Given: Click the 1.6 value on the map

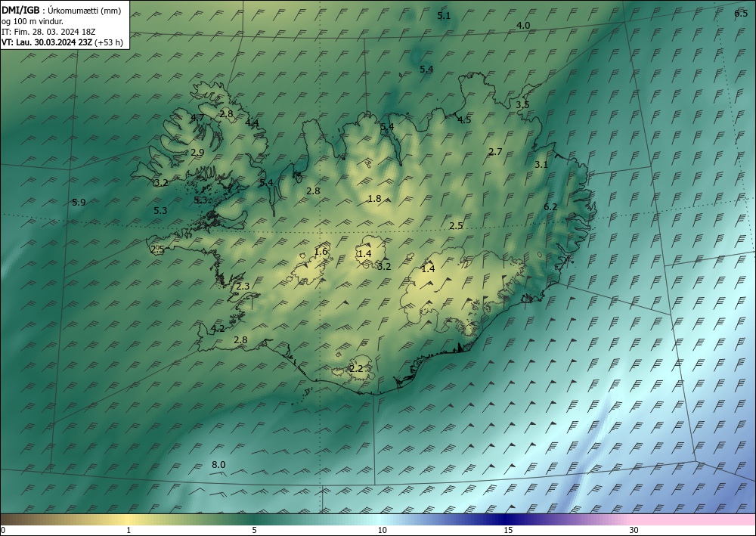Looking at the screenshot, I should (321, 252).
